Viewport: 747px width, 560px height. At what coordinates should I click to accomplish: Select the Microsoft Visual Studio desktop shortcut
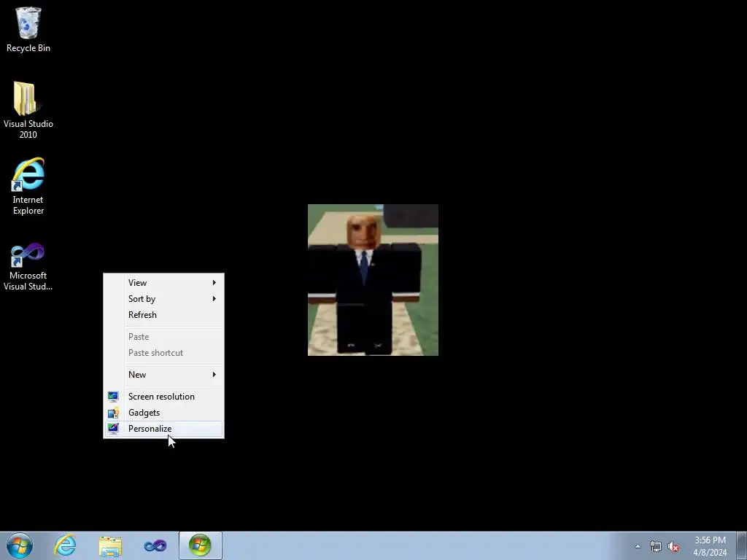point(28,267)
